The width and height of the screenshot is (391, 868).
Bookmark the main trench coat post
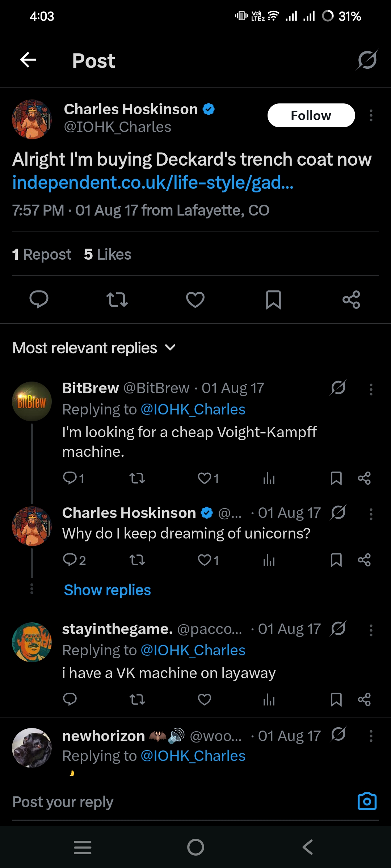tap(273, 299)
